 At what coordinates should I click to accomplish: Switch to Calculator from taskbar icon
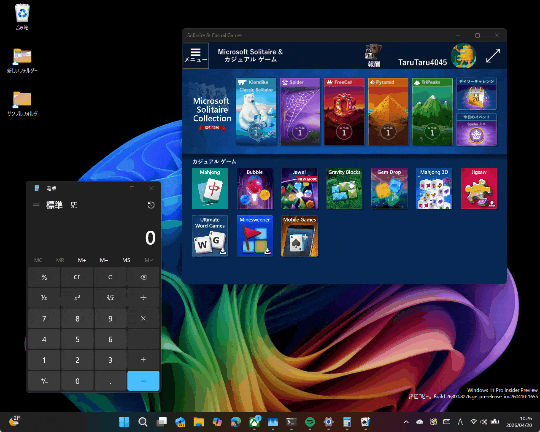[x=347, y=422]
